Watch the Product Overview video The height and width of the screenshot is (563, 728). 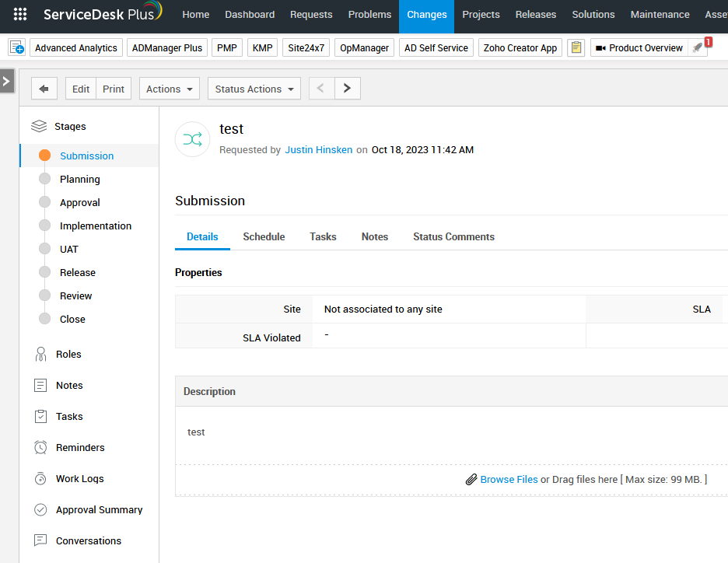pyautogui.click(x=639, y=47)
